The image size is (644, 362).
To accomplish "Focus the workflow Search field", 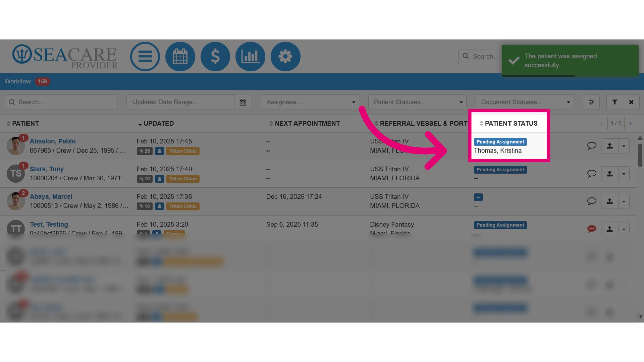I will (61, 102).
